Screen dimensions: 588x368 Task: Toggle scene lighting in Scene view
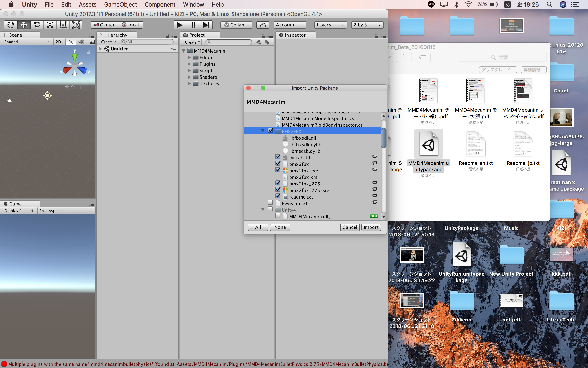pyautogui.click(x=71, y=42)
